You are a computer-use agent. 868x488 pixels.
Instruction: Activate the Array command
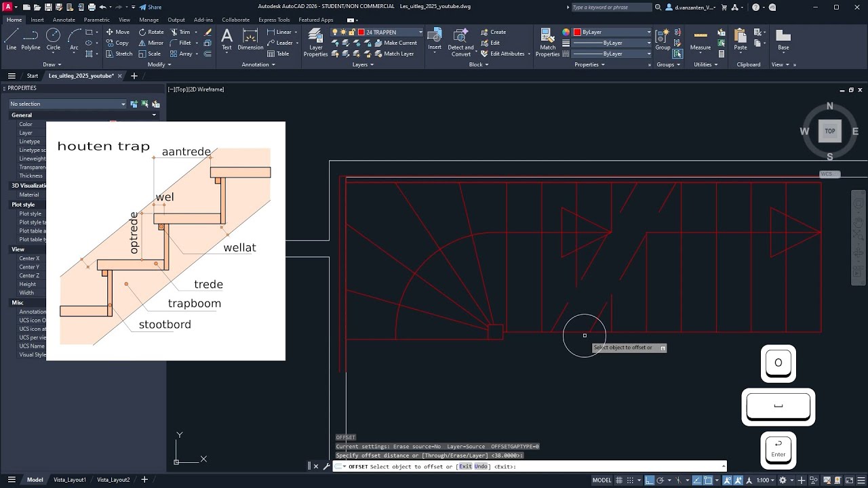tap(180, 54)
